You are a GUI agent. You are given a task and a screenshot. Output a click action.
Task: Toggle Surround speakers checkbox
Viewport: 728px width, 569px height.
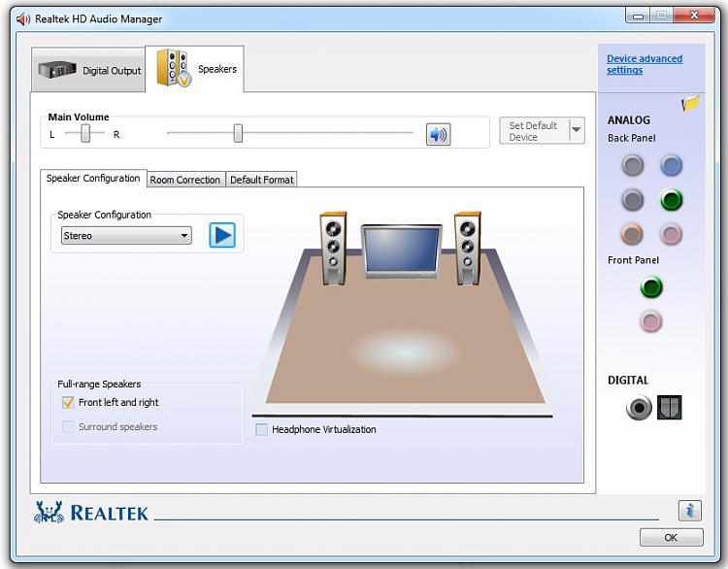pyautogui.click(x=68, y=426)
